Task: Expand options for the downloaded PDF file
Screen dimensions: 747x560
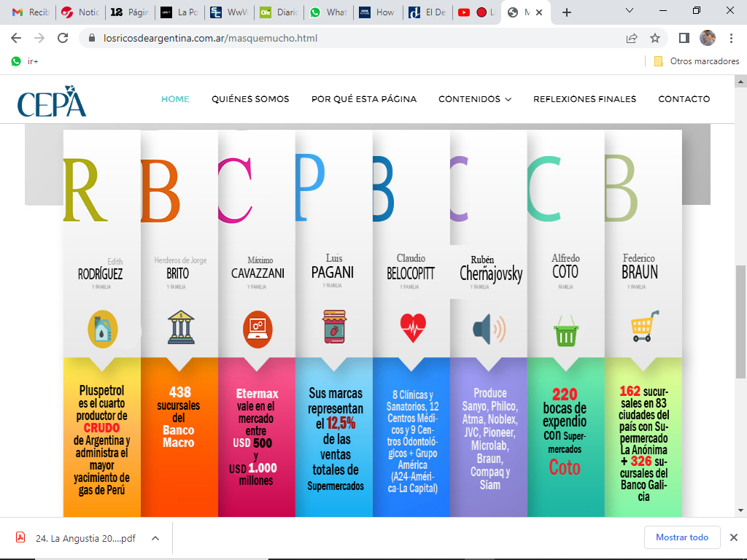Action: [155, 538]
